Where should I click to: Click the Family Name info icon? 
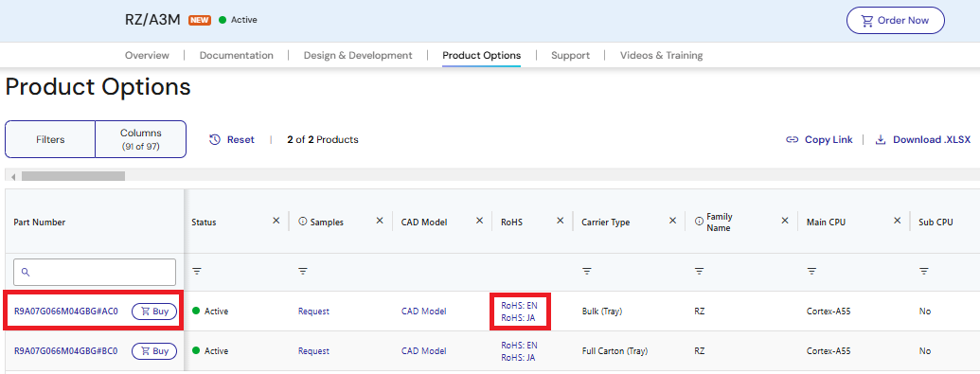click(x=699, y=222)
